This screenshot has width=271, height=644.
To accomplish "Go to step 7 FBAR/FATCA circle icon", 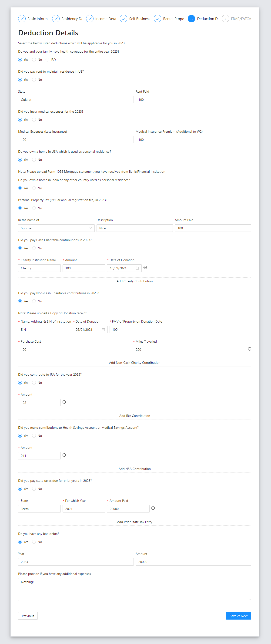I will click(225, 19).
